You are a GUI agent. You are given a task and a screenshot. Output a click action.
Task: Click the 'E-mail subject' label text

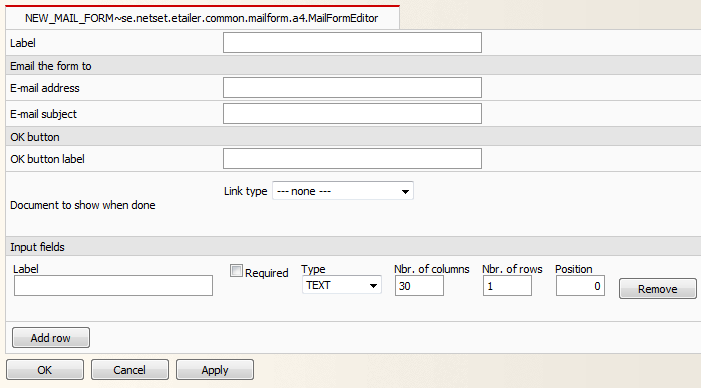[x=43, y=114]
